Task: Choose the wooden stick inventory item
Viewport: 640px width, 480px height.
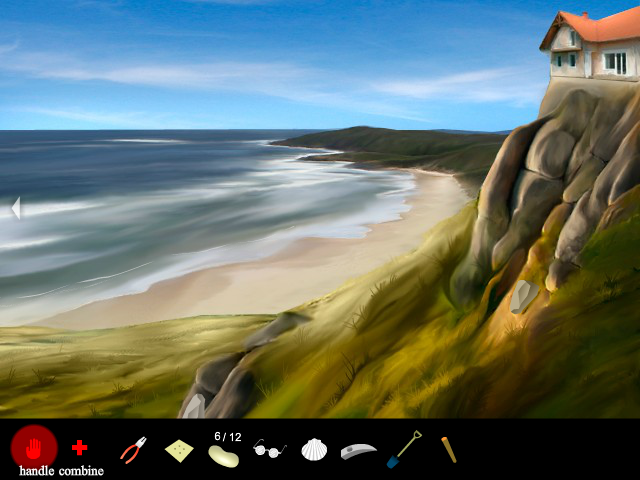Action: coord(449,450)
